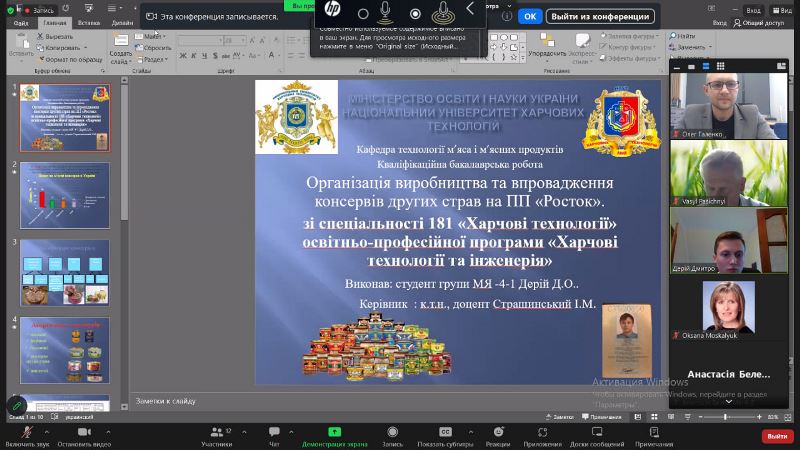This screenshot has height=450, width=800.
Task: Click OK in recording notification
Action: tap(530, 16)
